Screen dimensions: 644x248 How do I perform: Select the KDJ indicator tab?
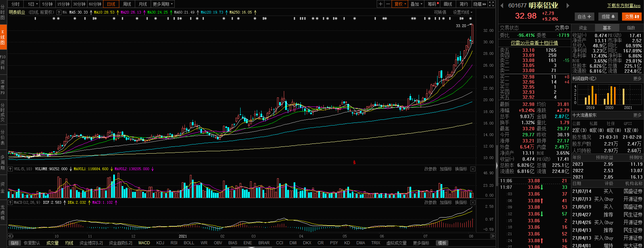pos(160,243)
